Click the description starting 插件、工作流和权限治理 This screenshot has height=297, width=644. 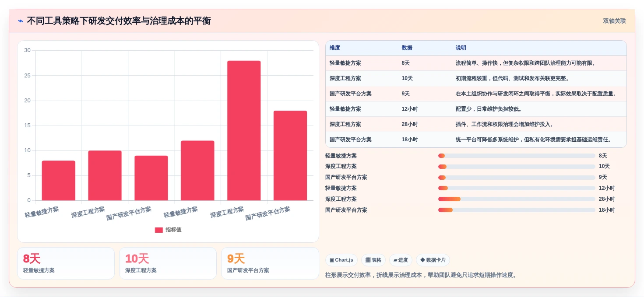coord(506,124)
